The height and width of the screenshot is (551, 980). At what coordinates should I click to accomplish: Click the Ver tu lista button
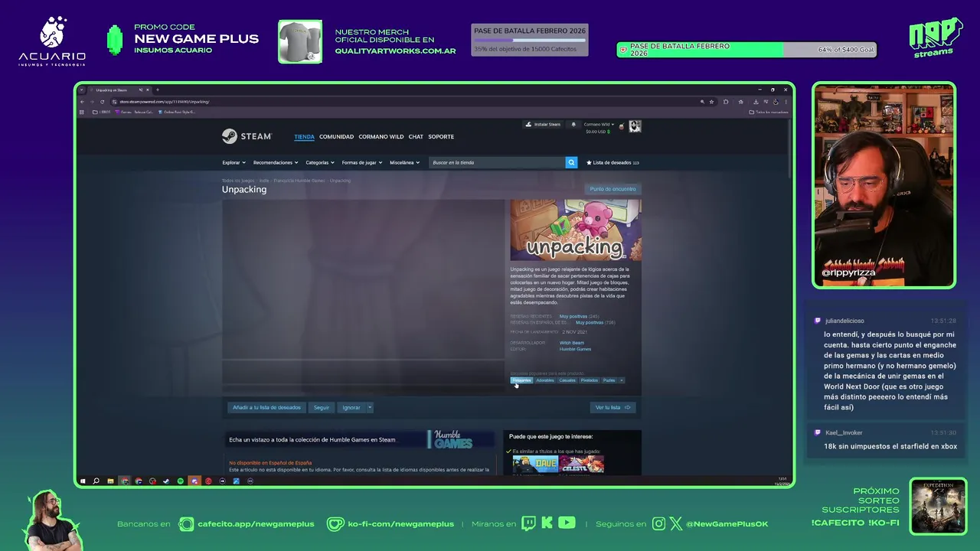coord(612,407)
